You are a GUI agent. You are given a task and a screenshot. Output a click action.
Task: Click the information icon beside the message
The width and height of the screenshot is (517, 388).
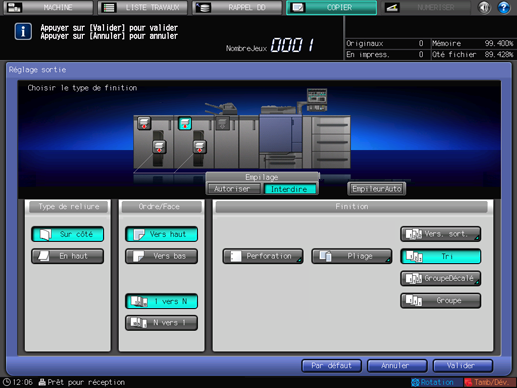23,32
